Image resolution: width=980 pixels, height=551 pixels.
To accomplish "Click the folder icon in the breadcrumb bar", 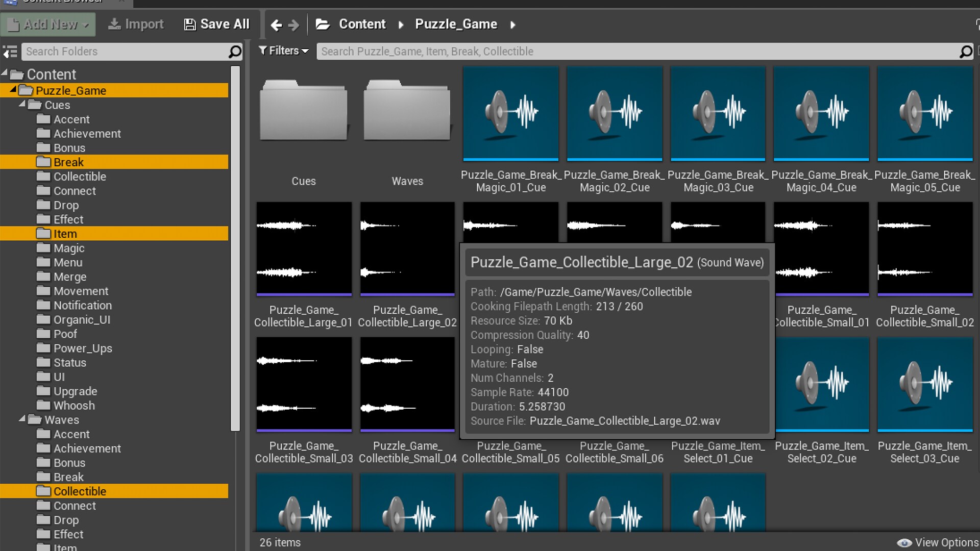I will (323, 24).
